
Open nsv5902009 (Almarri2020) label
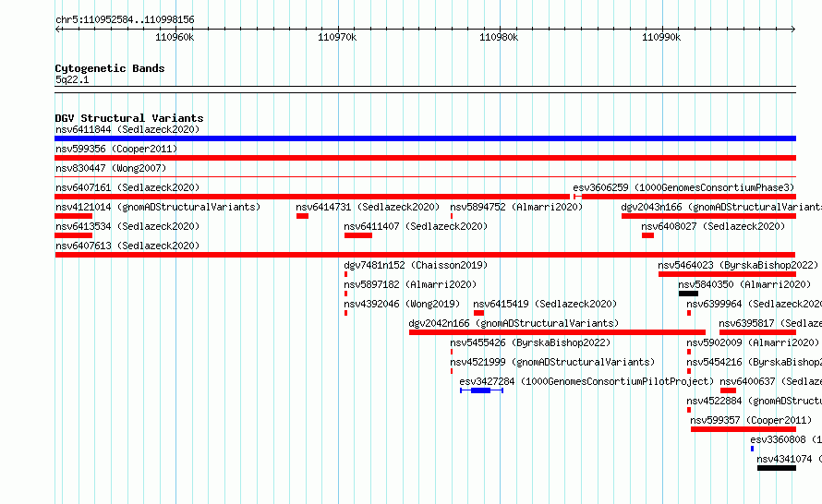coord(753,342)
